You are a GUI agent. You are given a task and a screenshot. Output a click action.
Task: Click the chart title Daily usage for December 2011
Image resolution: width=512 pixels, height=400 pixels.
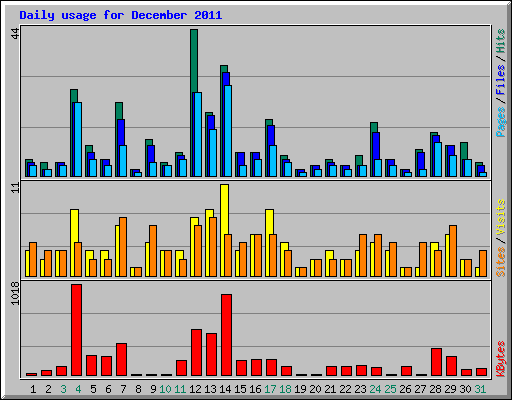pos(121,15)
